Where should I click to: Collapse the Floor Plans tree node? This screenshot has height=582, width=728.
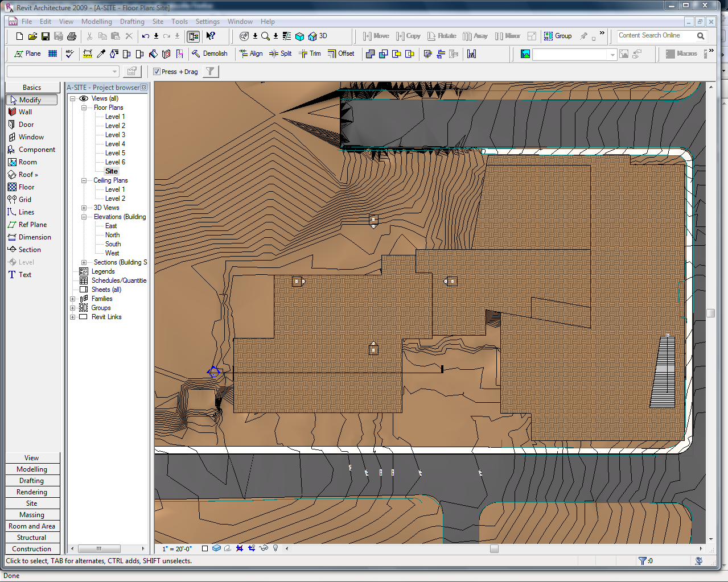[83, 107]
